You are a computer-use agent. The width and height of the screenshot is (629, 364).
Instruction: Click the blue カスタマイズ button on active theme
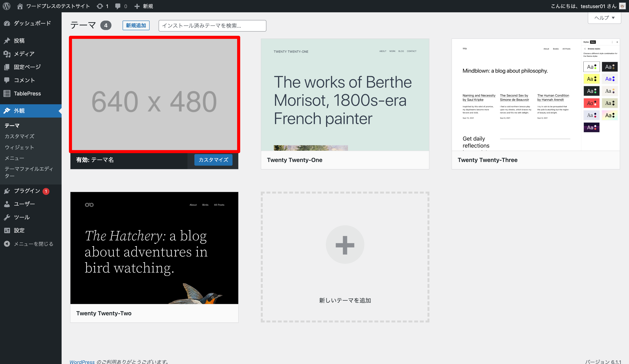pyautogui.click(x=213, y=160)
